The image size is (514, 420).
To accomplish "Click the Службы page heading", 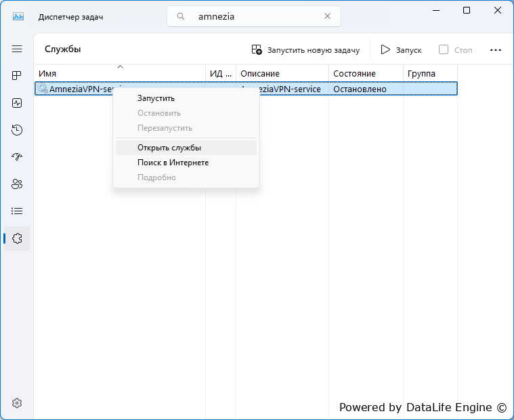I will coord(62,49).
